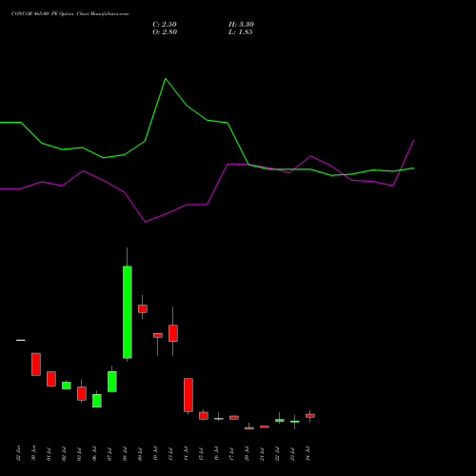Select the green candle for 06 Jul
Viewport: 476px width, 476px height.
pyautogui.click(x=97, y=401)
